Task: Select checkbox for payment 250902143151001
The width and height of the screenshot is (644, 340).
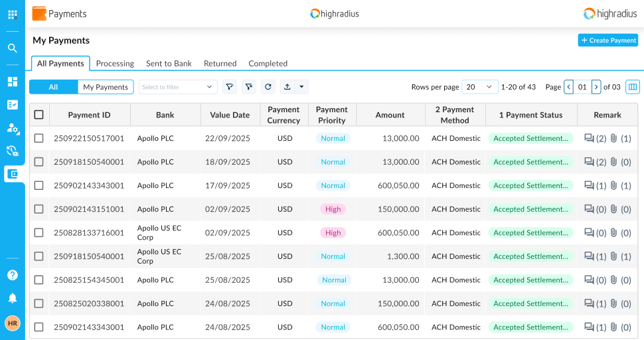Action: coord(39,209)
